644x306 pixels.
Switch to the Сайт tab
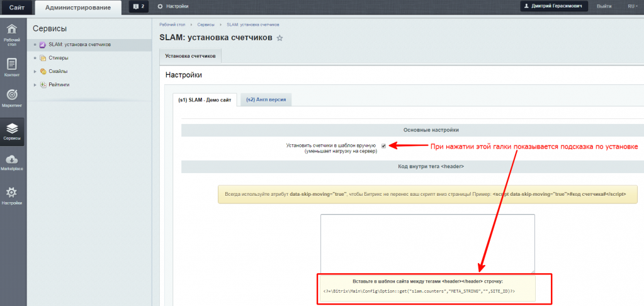[16, 8]
